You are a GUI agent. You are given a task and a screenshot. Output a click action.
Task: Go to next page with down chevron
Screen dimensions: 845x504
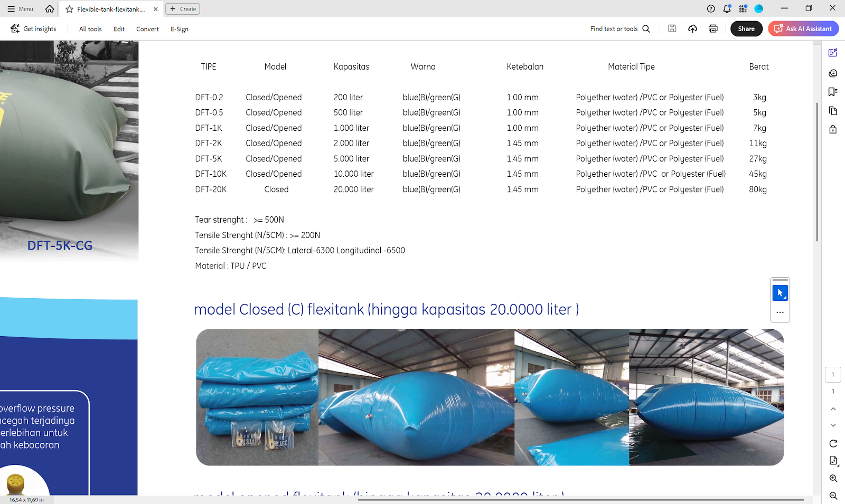(x=833, y=425)
